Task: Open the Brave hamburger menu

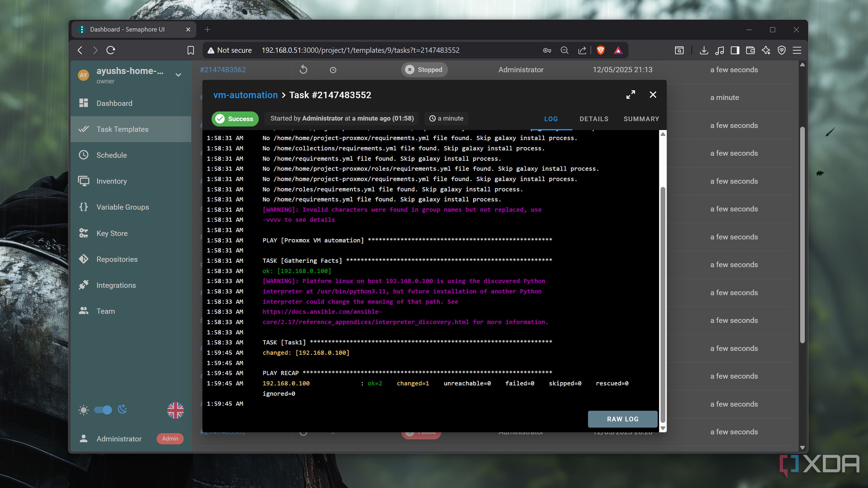Action: click(x=797, y=50)
